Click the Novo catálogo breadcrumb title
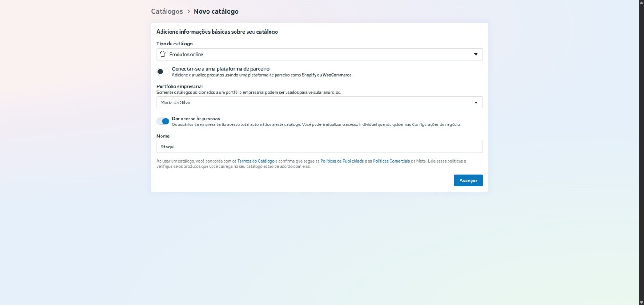The width and height of the screenshot is (644, 305). (216, 11)
